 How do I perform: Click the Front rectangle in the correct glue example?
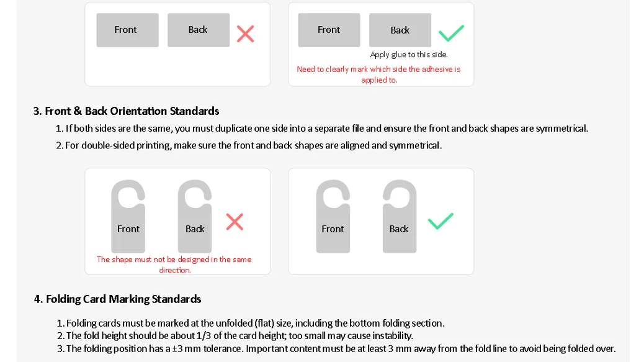pyautogui.click(x=329, y=30)
